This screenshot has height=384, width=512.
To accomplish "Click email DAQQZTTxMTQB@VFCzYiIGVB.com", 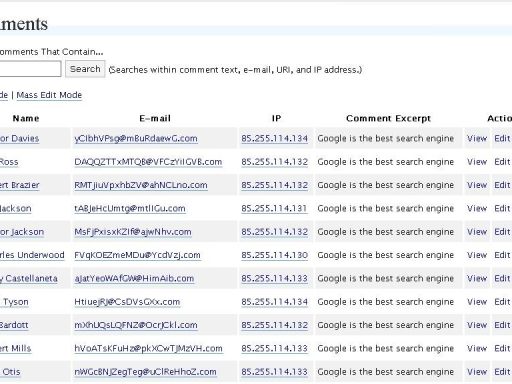I will pyautogui.click(x=148, y=162).
